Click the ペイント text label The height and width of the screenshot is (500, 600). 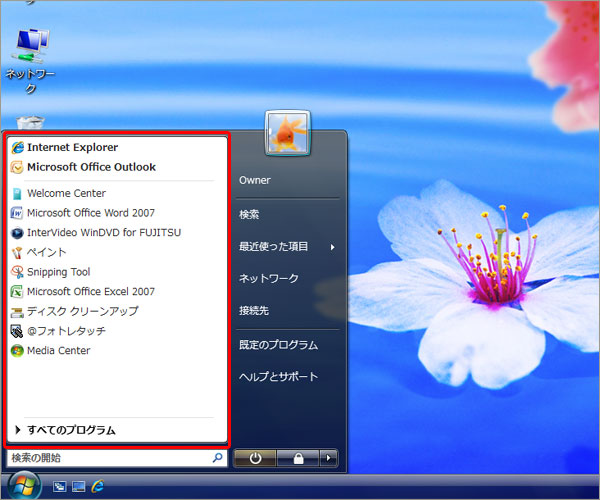[46, 252]
